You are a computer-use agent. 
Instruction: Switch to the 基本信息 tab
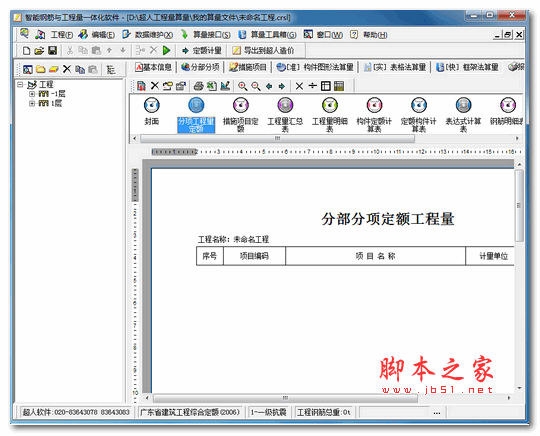(154, 67)
